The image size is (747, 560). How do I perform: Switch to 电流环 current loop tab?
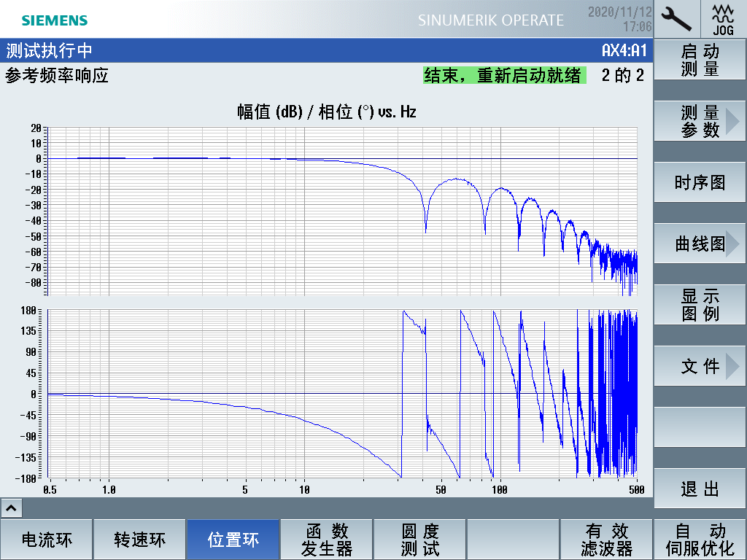47,540
